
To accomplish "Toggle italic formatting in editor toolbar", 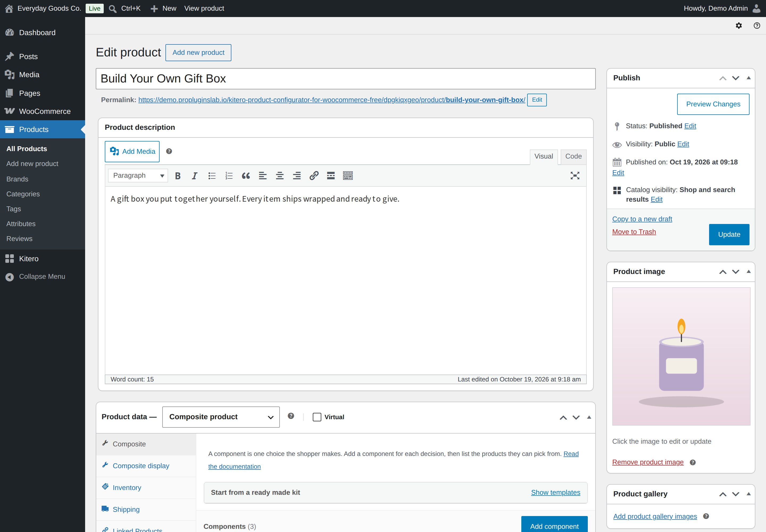I will pyautogui.click(x=195, y=176).
